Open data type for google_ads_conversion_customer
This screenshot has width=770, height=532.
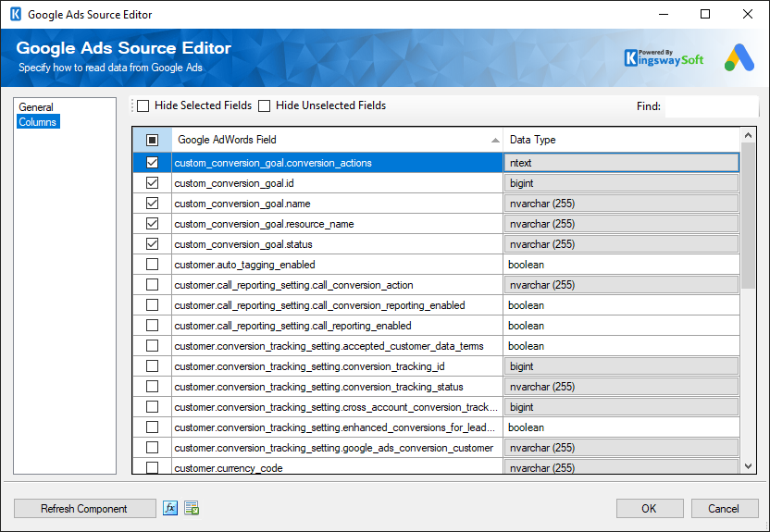[621, 448]
